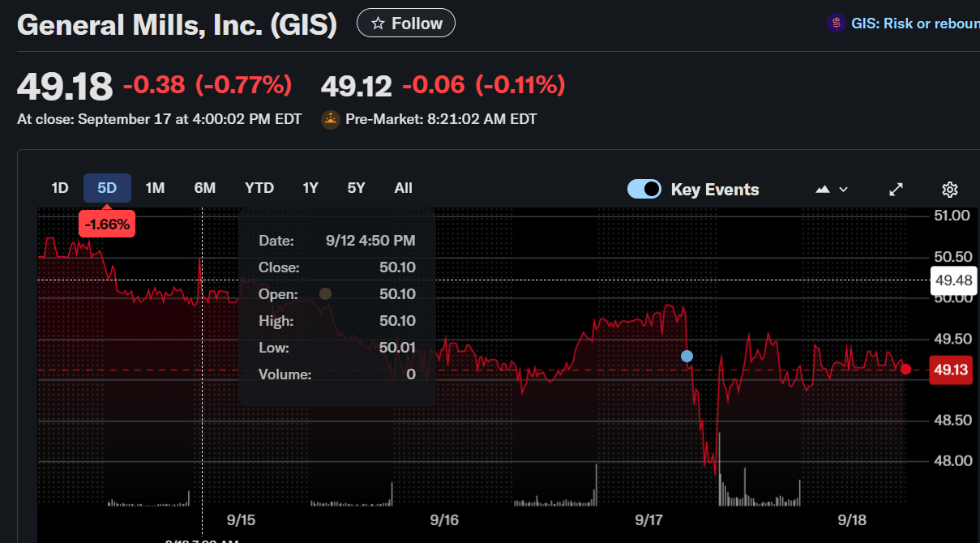Click the -0.06 pre-market change
Screen dimensions: 980x543
pyautogui.click(x=434, y=84)
